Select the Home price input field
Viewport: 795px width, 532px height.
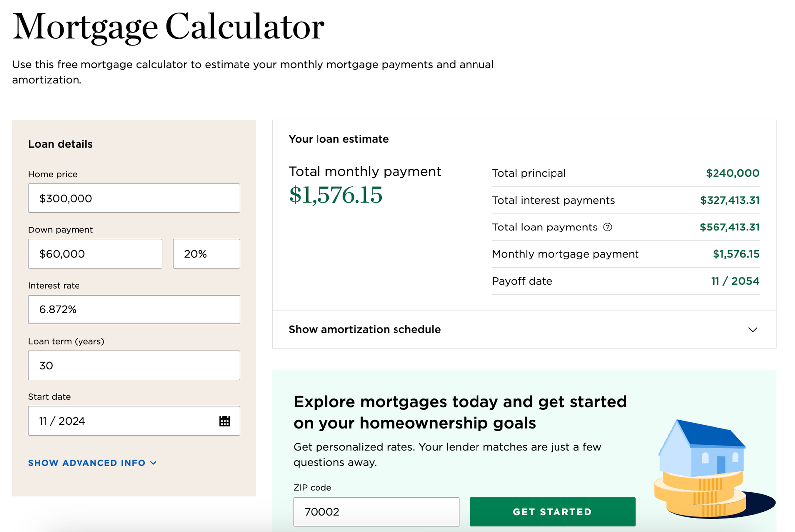point(134,198)
